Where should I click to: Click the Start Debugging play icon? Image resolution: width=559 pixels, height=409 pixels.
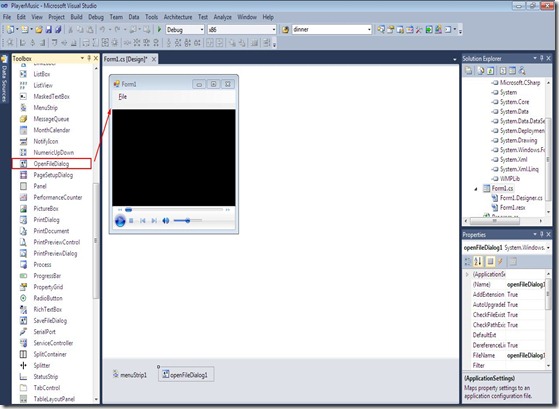(x=159, y=29)
